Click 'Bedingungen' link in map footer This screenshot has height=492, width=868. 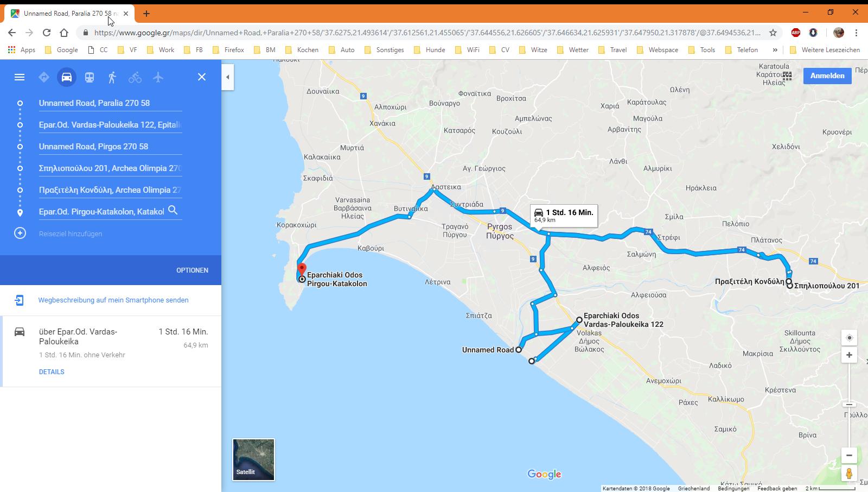point(733,488)
